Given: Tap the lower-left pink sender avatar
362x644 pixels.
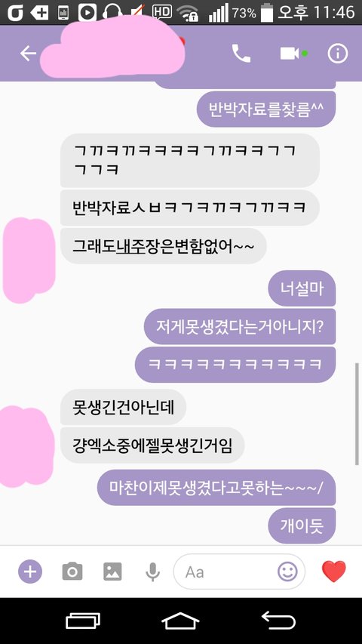Looking at the screenshot, I should [27, 446].
